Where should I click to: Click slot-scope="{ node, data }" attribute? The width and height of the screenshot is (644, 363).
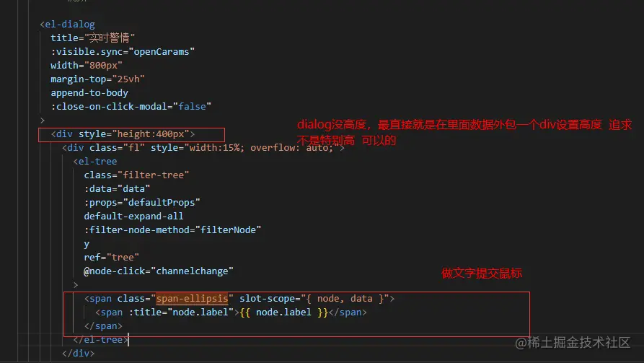tap(314, 299)
